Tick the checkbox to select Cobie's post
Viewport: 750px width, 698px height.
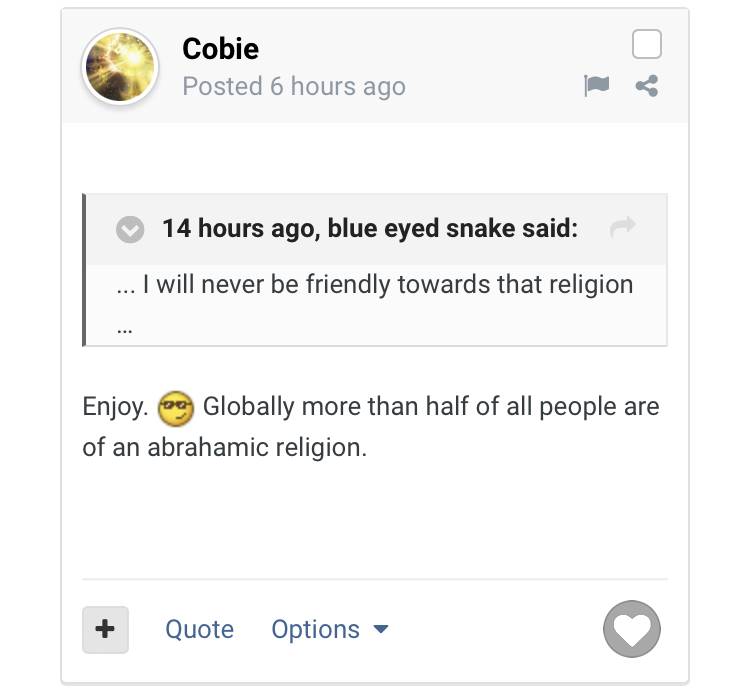coord(647,45)
